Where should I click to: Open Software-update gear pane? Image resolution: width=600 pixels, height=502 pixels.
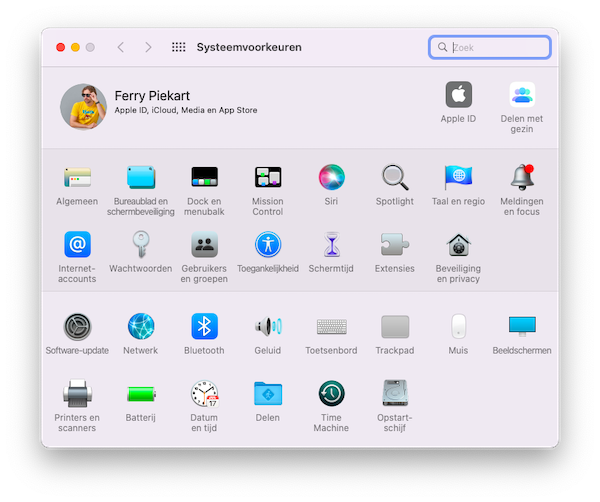(x=77, y=327)
